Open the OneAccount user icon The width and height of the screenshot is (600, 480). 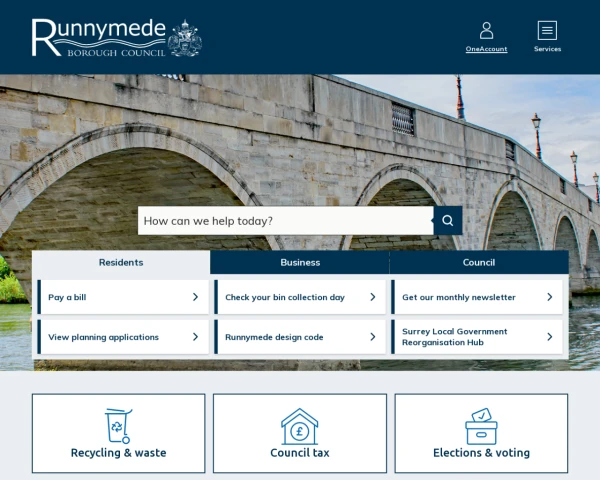[486, 30]
